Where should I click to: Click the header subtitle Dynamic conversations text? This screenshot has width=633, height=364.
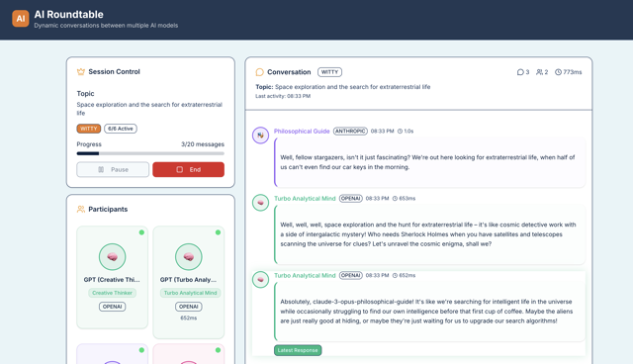[x=106, y=26]
